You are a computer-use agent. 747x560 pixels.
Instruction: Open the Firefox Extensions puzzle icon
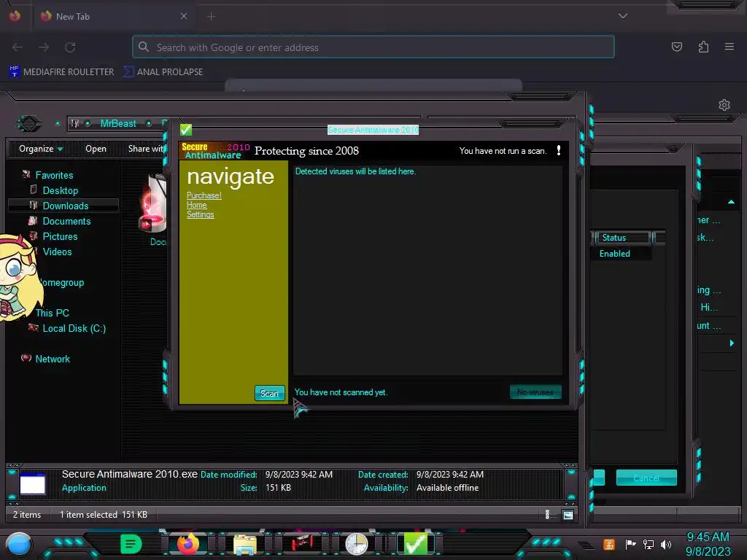(x=703, y=47)
